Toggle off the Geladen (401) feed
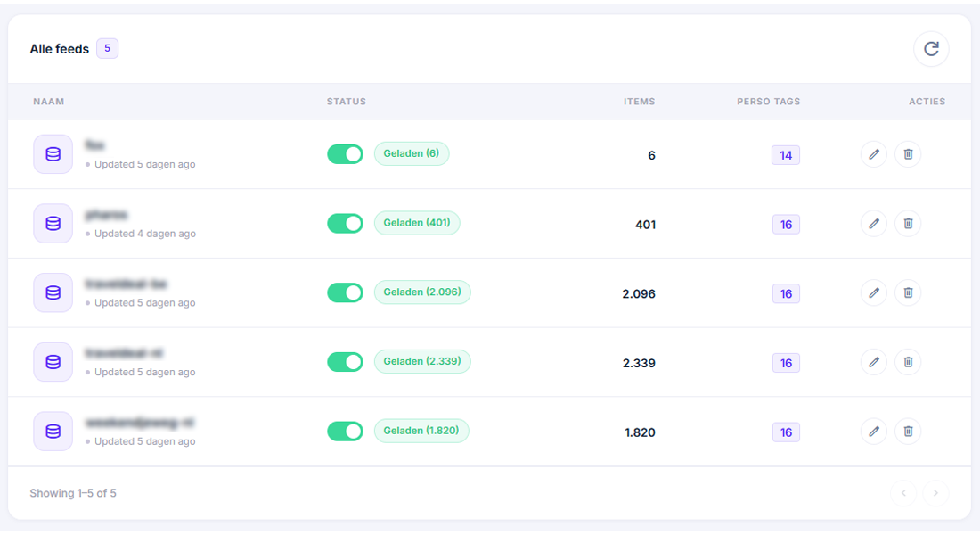Viewport: 980px width, 535px height. click(345, 224)
